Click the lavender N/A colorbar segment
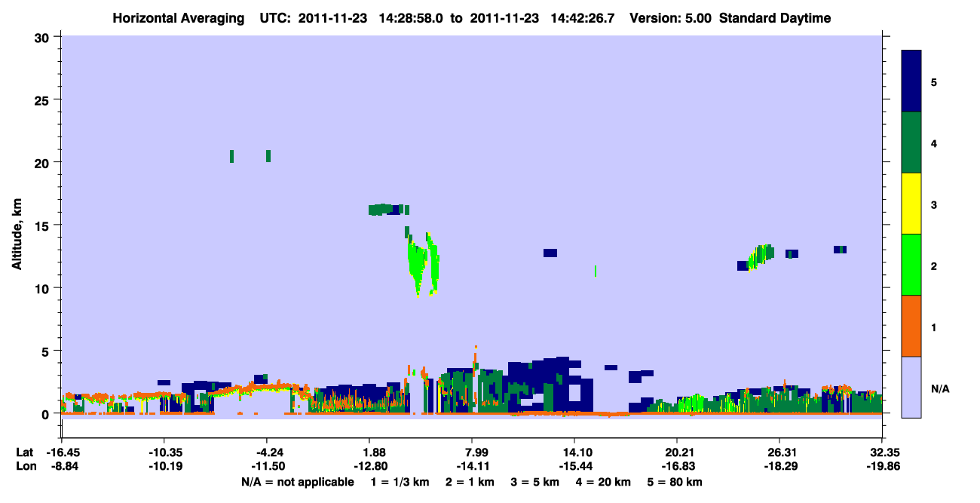980x503 pixels. pos(911,387)
